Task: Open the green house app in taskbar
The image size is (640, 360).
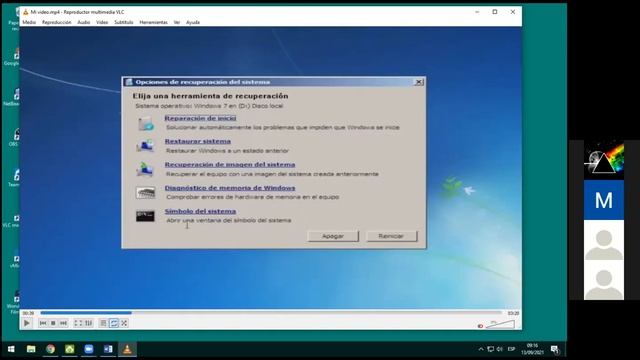Action: tap(70, 349)
